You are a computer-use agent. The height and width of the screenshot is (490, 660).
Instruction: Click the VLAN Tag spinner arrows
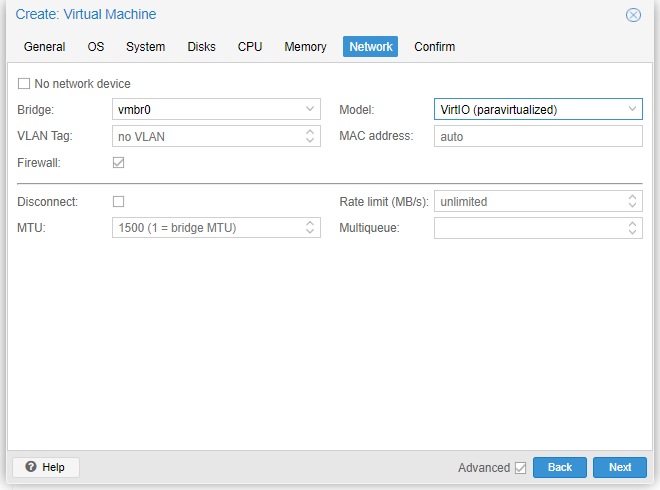tap(310, 136)
